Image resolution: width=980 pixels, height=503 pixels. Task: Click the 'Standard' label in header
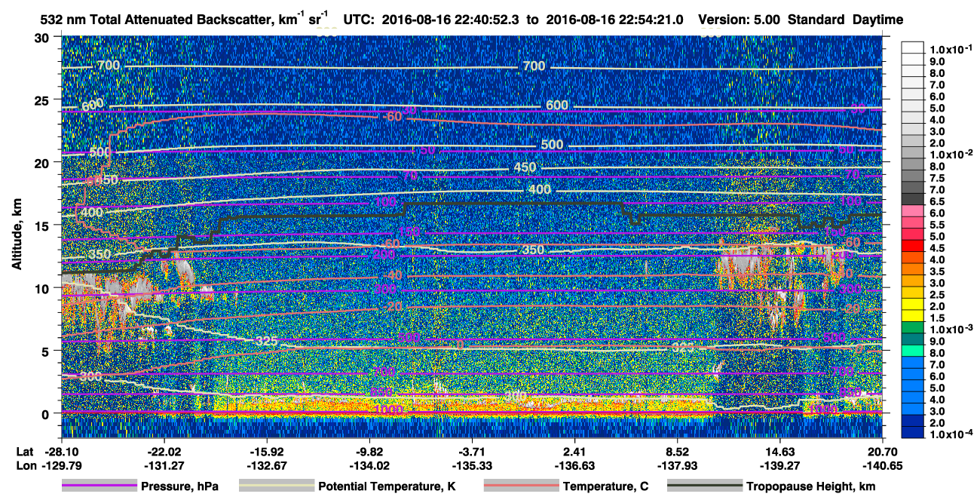pos(816,20)
